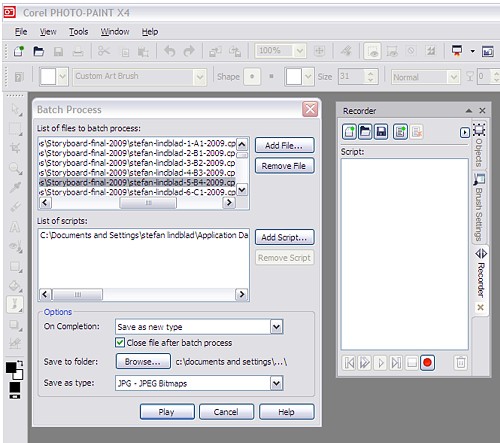The width and height of the screenshot is (500, 443).
Task: Click the Open file toolbar icon
Action: (x=39, y=51)
